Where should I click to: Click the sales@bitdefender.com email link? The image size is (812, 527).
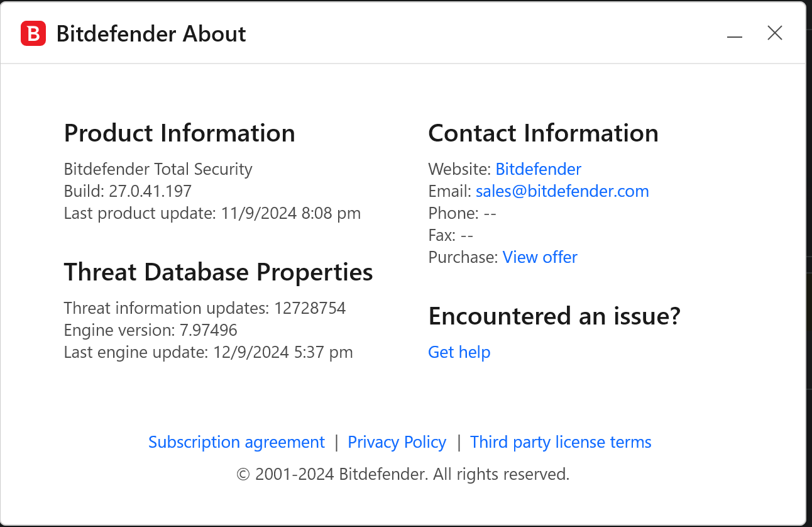[x=562, y=191]
